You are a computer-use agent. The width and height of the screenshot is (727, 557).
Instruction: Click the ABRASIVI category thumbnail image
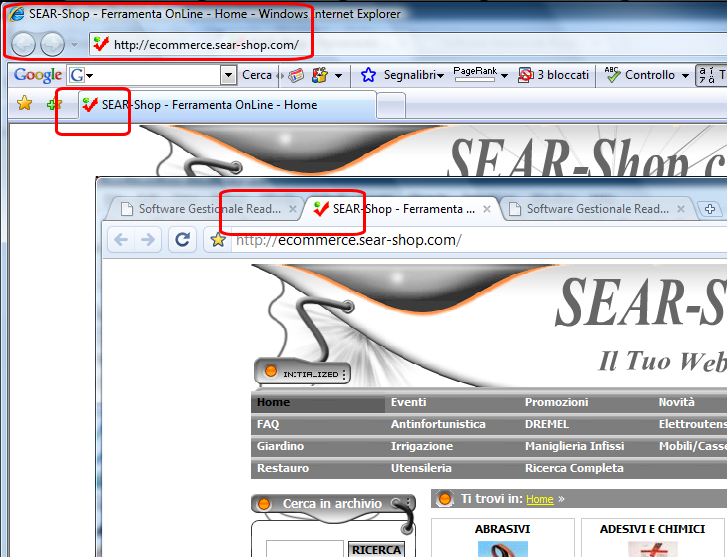503,549
